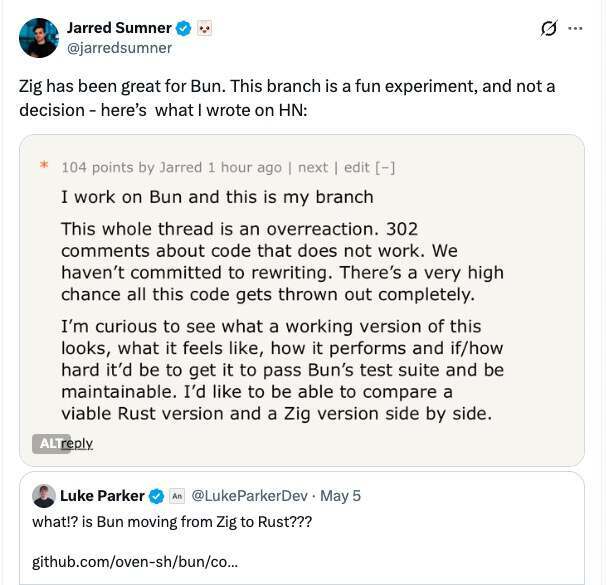This screenshot has width=606, height=585.
Task: Click the blue verified badge beside Jarred Sumner
Action: (184, 29)
